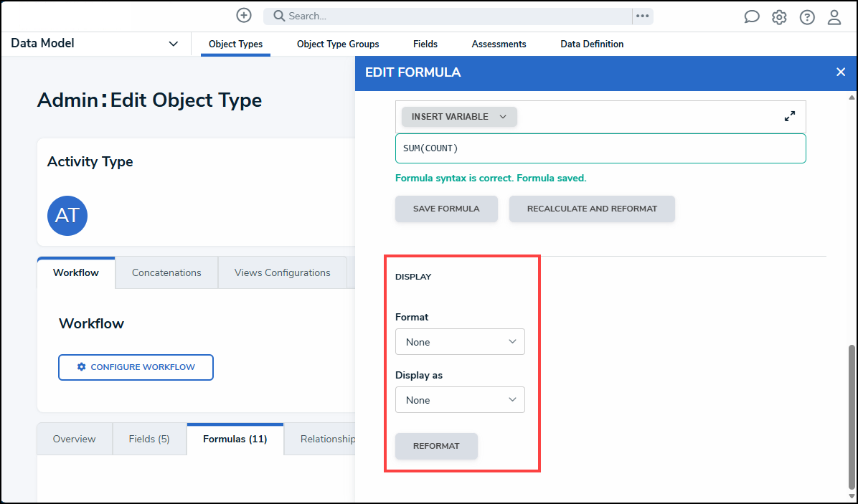Click inside the SUM(COUNT) formula field
Viewport: 858px width, 504px height.
[x=600, y=148]
